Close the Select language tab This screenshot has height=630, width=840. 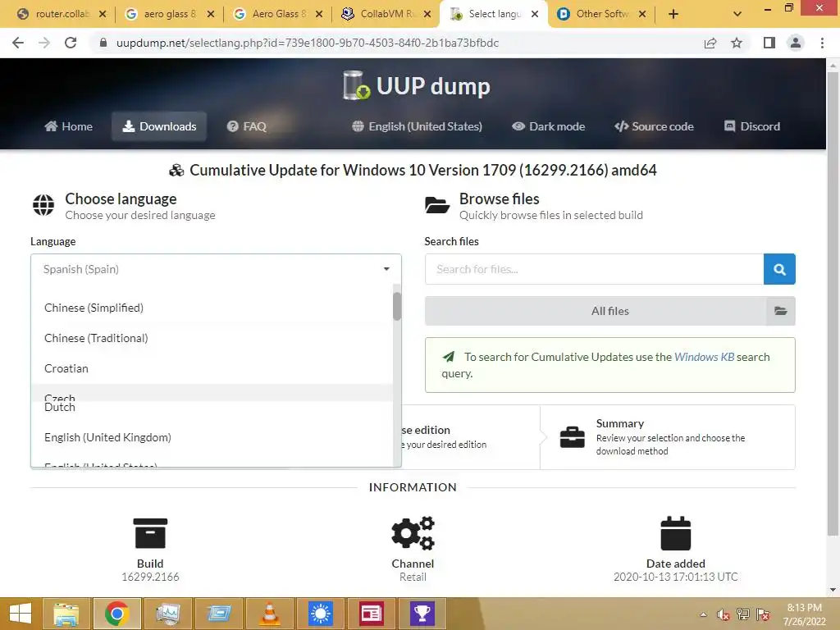tap(535, 14)
